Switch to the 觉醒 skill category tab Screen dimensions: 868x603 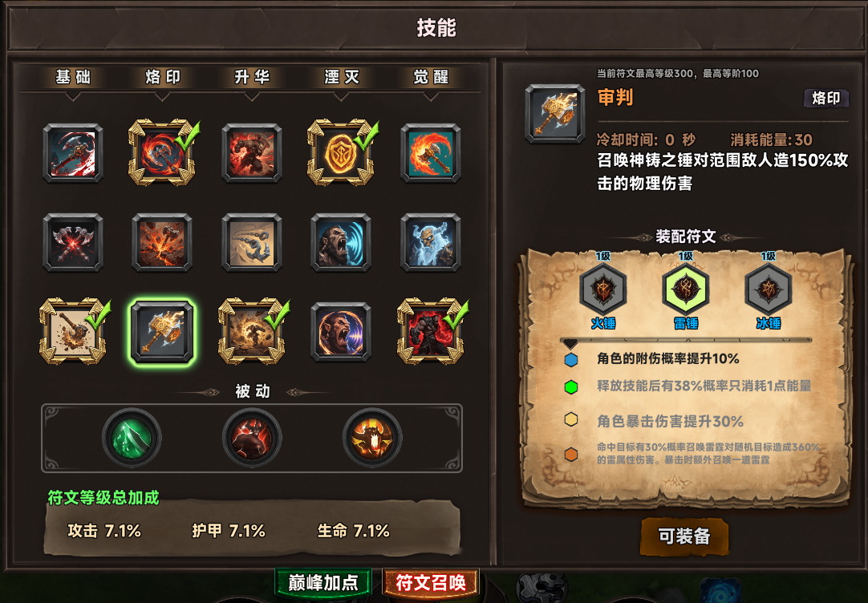(x=431, y=77)
